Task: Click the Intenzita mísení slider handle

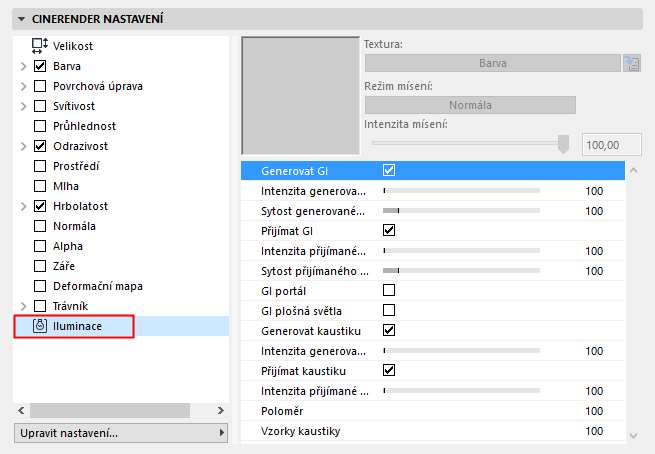Action: [x=563, y=144]
